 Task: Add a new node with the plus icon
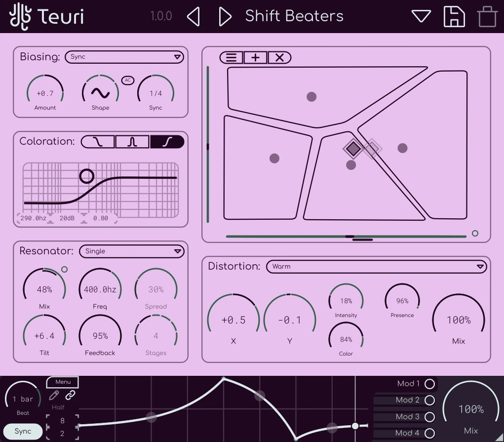pos(255,57)
